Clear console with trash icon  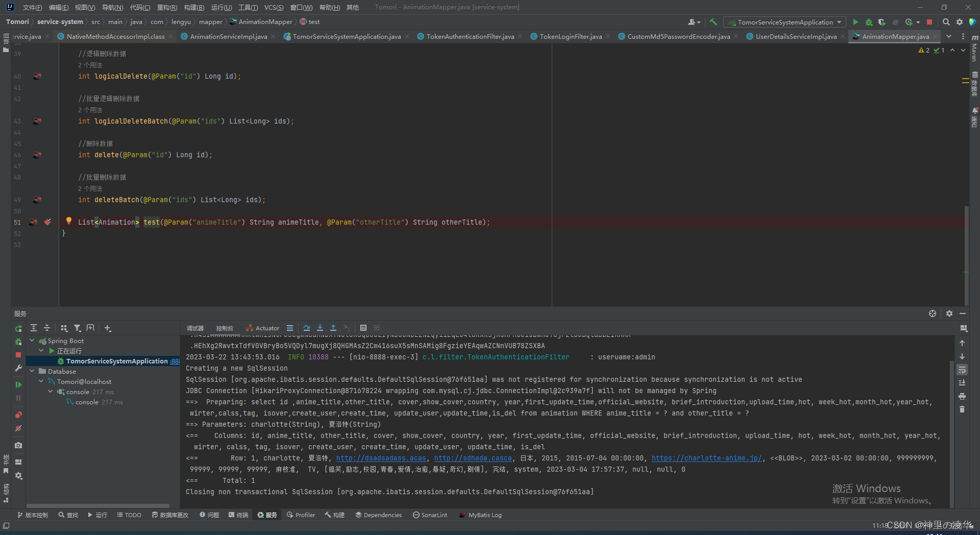[962, 409]
